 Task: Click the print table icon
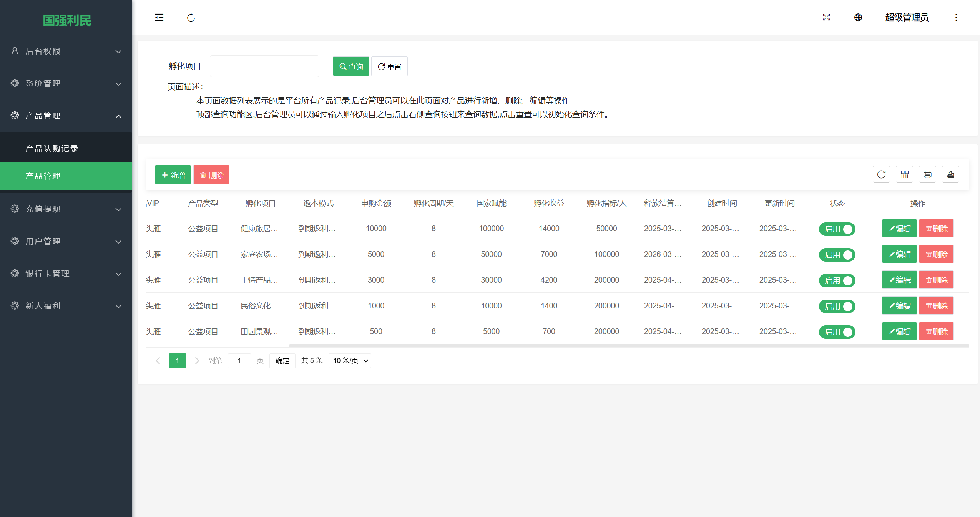[x=927, y=175]
